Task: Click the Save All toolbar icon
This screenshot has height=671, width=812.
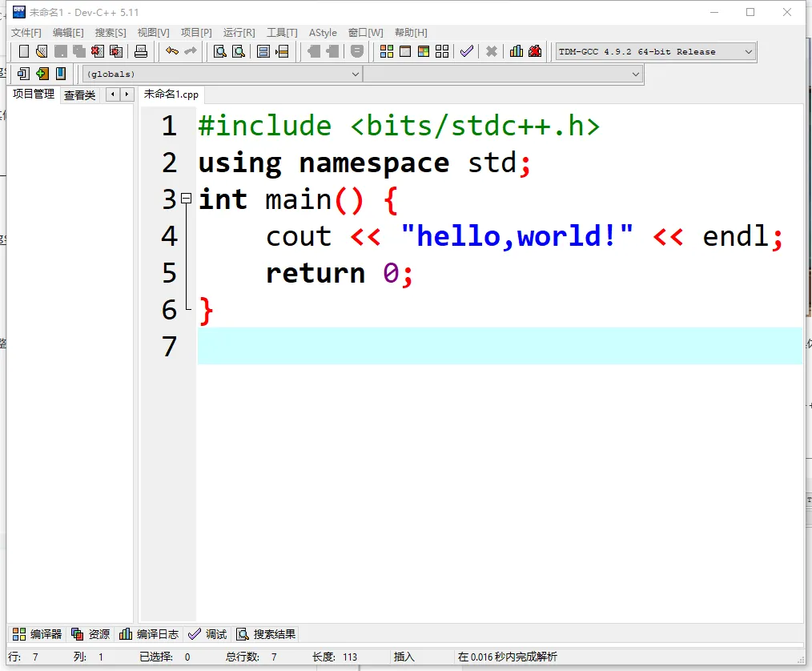Action: (79, 51)
